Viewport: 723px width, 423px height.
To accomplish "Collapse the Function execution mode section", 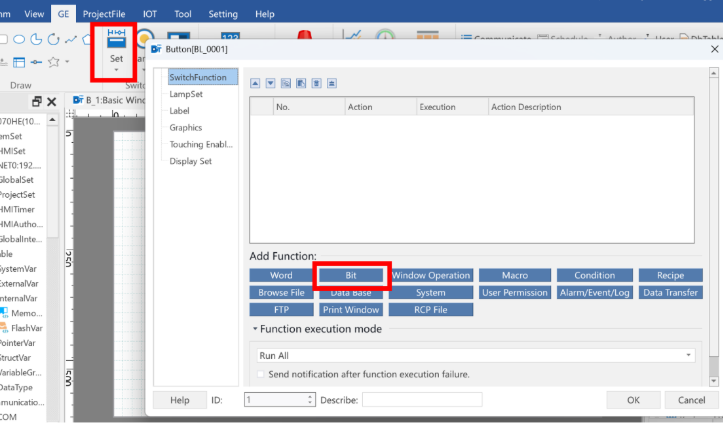I will [x=255, y=329].
